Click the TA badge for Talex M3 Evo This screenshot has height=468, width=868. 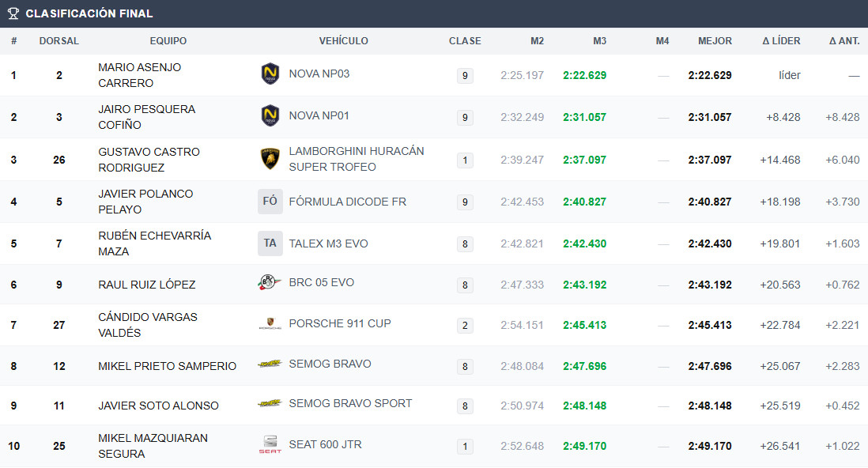click(x=270, y=243)
